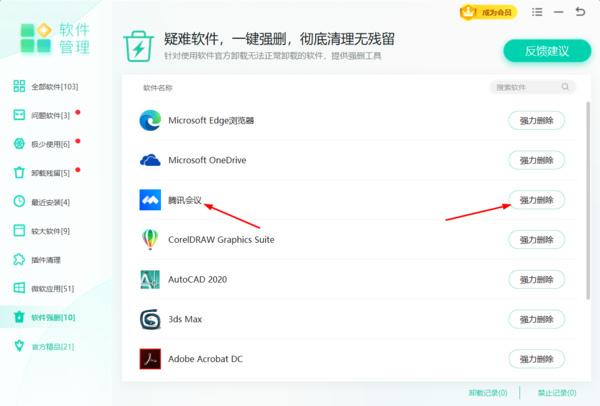
Task: Force delete CorelDRAW Graphics Suite
Action: pos(536,240)
